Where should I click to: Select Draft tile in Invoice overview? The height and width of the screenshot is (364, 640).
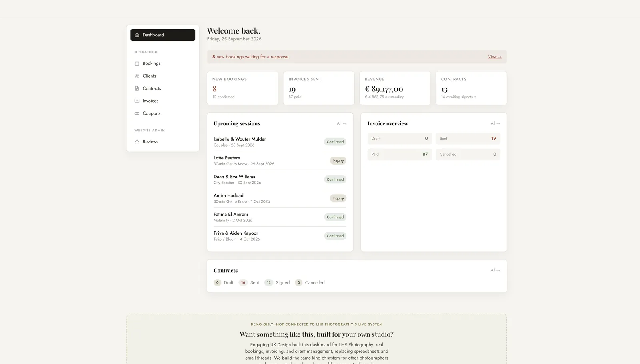400,139
